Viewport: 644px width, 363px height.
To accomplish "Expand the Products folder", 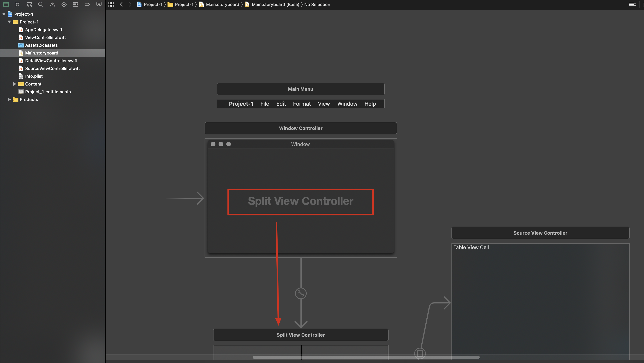I will tap(9, 99).
